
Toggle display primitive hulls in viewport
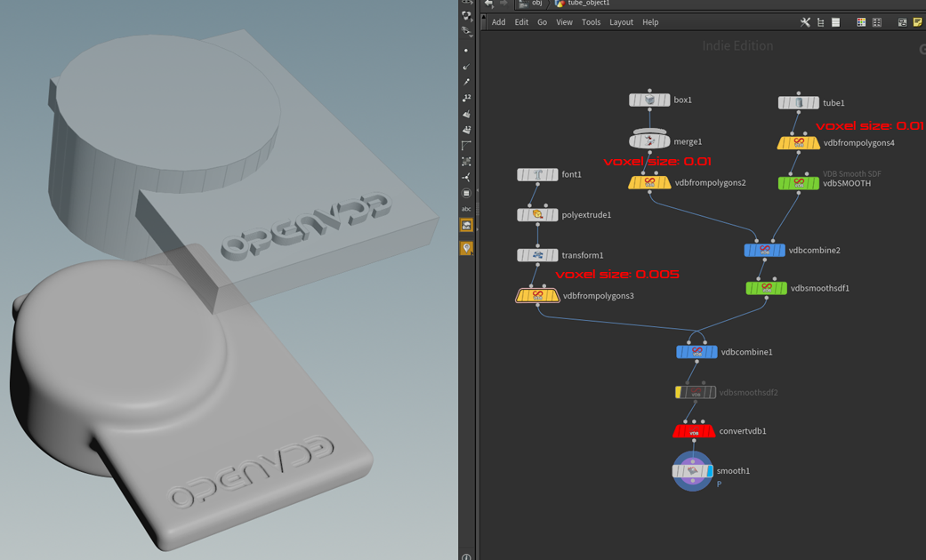pos(466,146)
